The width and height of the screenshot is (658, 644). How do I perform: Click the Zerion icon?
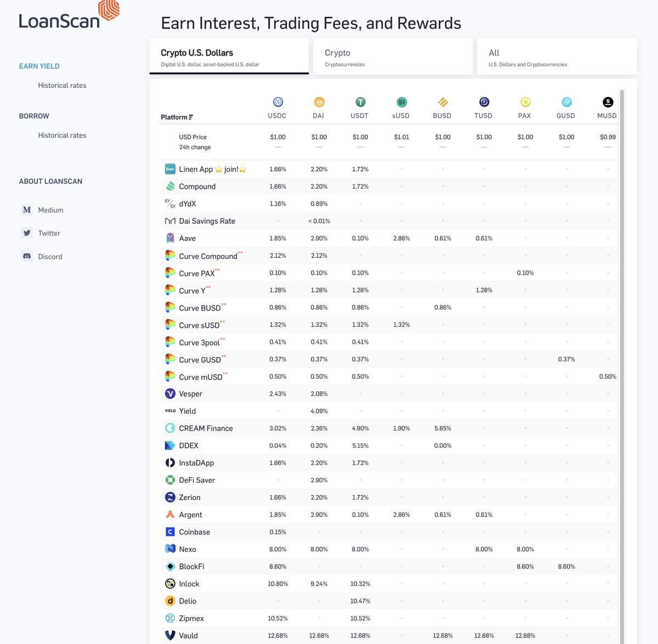171,497
